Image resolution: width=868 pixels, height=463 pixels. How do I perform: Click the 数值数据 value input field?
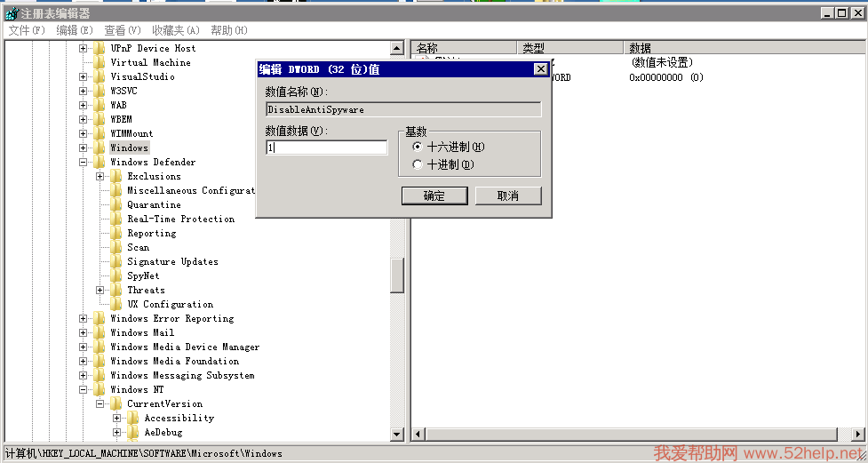327,148
